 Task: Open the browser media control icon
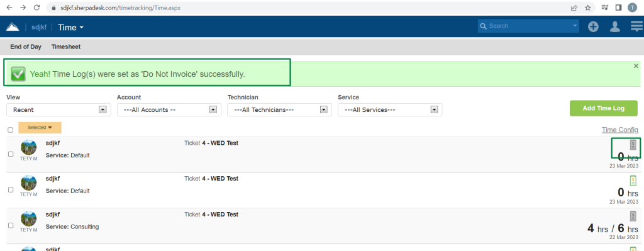pos(604,8)
